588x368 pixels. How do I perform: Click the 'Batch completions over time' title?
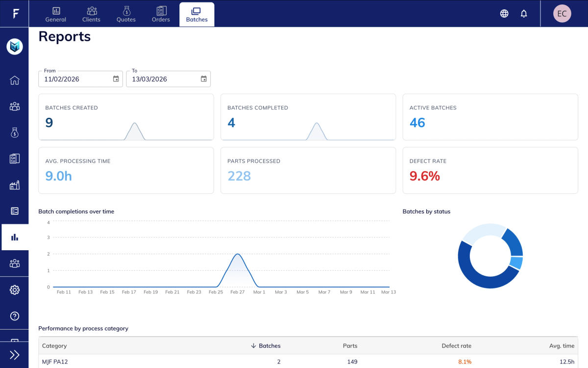[76, 211]
